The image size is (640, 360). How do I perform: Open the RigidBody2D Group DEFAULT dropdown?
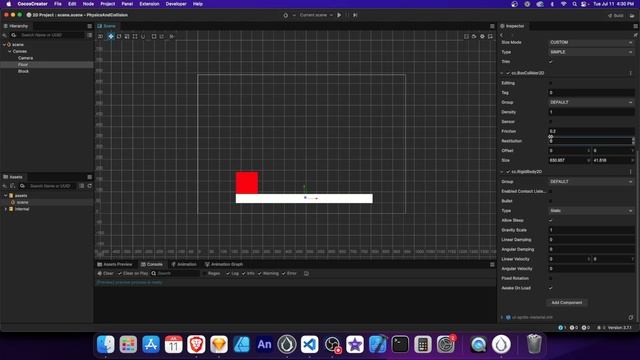click(591, 182)
